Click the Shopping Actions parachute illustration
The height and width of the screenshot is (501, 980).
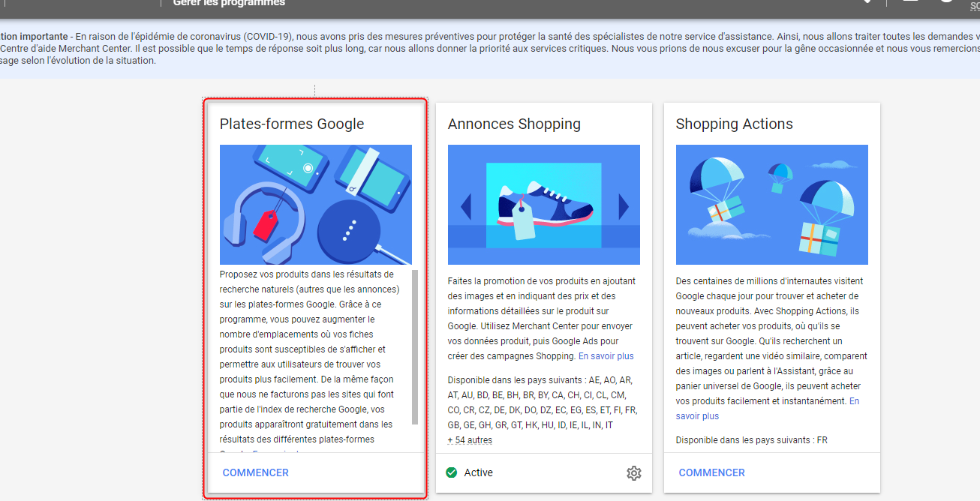coord(772,205)
